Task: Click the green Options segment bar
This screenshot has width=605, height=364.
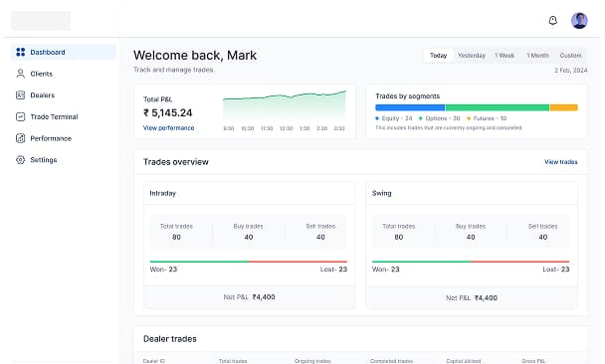Action: tap(498, 107)
